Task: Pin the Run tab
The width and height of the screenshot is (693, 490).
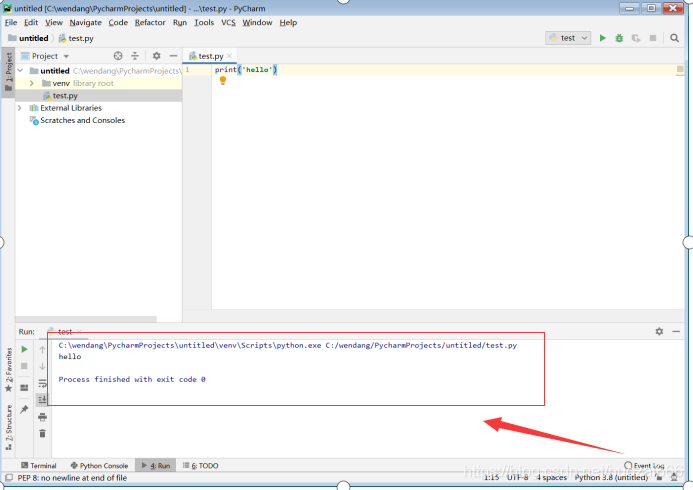Action: [24, 409]
